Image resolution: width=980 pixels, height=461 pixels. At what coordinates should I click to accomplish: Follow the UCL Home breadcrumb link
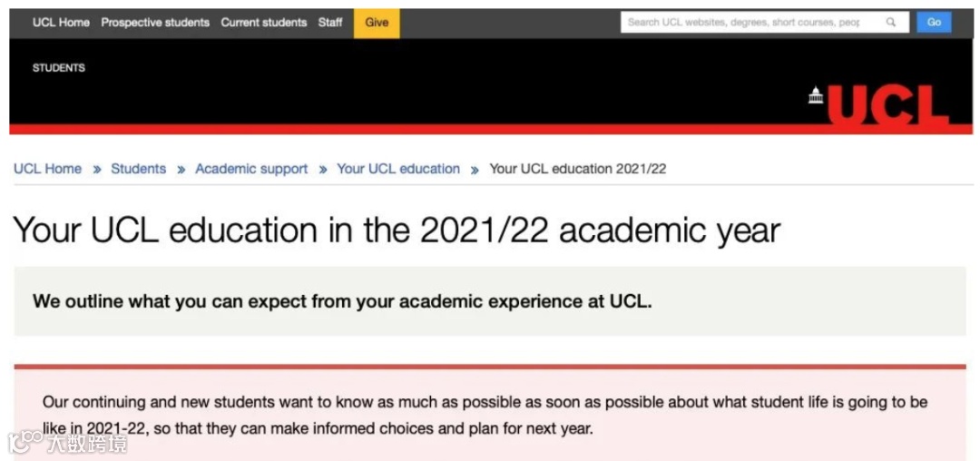click(48, 169)
